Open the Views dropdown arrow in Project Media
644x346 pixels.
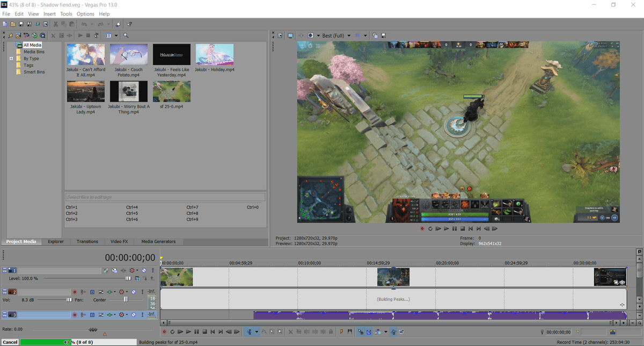[116, 35]
